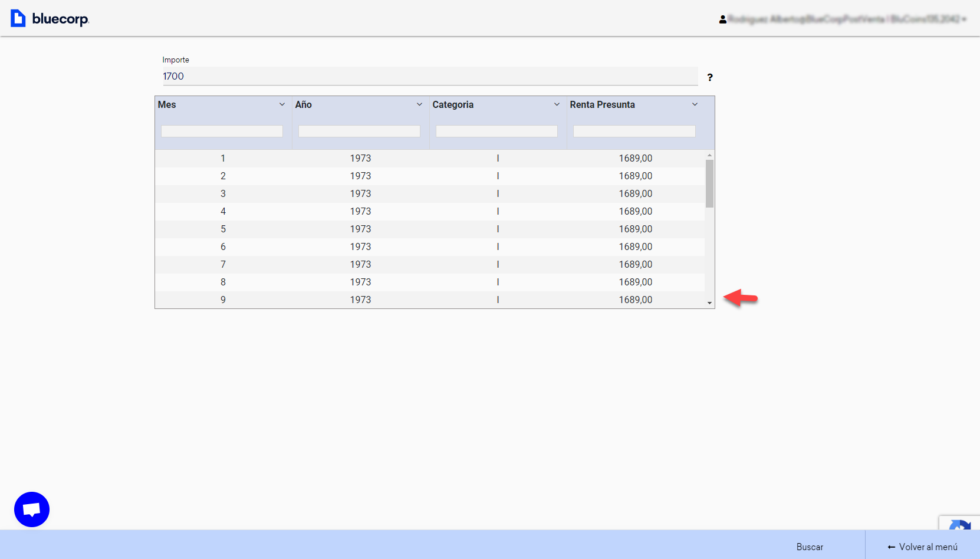The height and width of the screenshot is (559, 980).
Task: Click the Buscar button
Action: pyautogui.click(x=810, y=547)
